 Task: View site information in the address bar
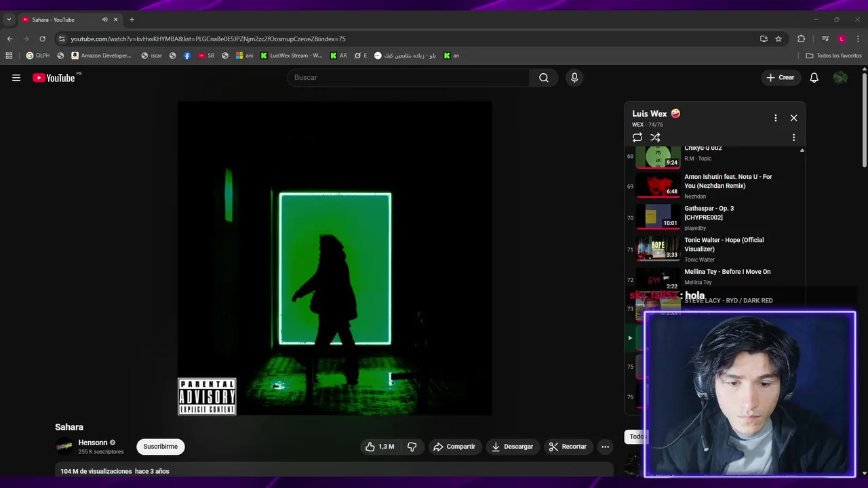pyautogui.click(x=62, y=39)
